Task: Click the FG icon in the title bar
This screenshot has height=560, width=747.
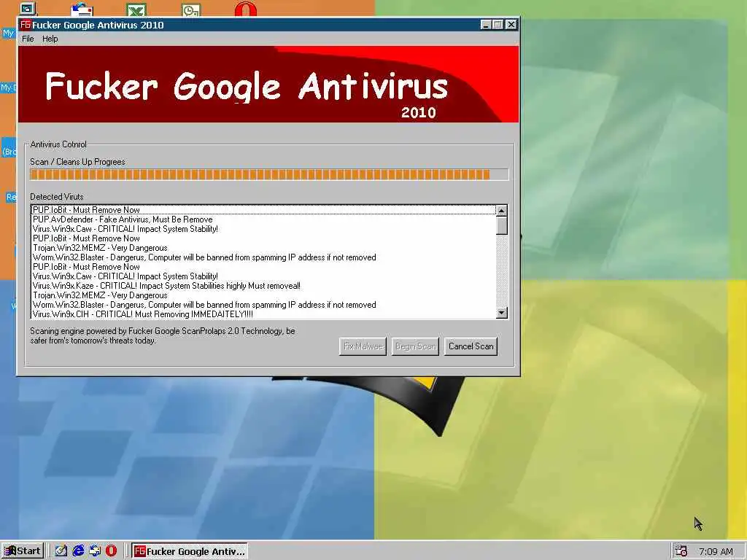Action: tap(26, 25)
